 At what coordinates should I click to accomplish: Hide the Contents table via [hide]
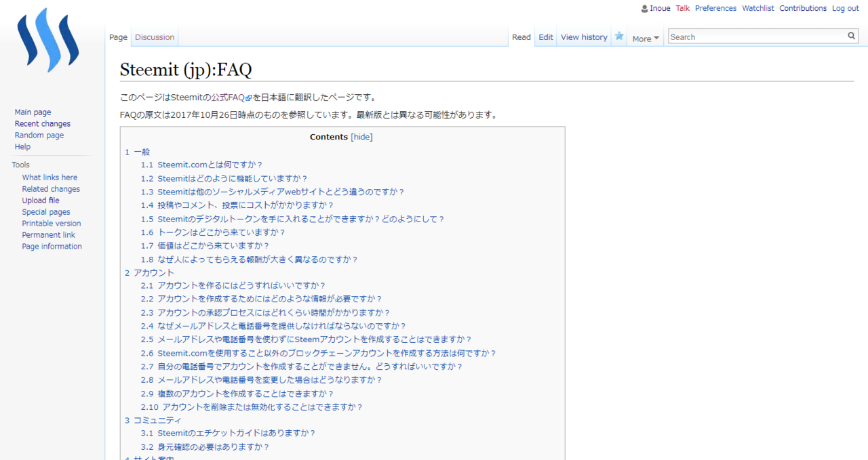(x=361, y=137)
